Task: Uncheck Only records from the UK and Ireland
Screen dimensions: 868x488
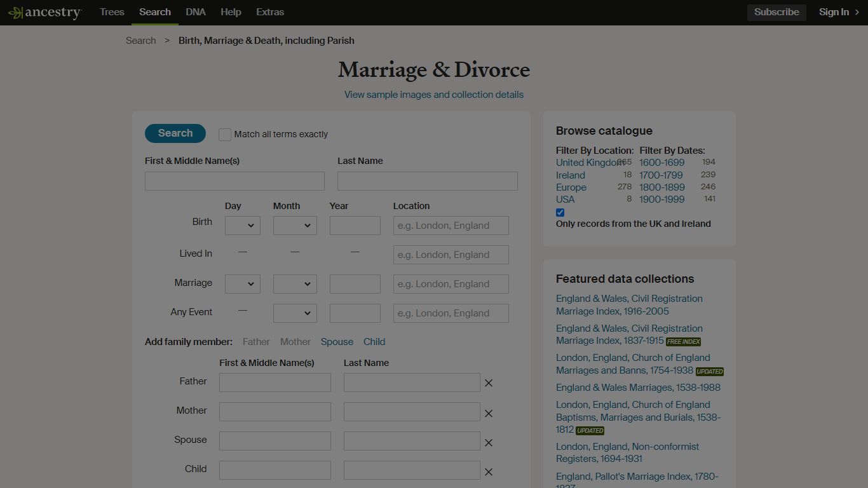Action: (560, 212)
